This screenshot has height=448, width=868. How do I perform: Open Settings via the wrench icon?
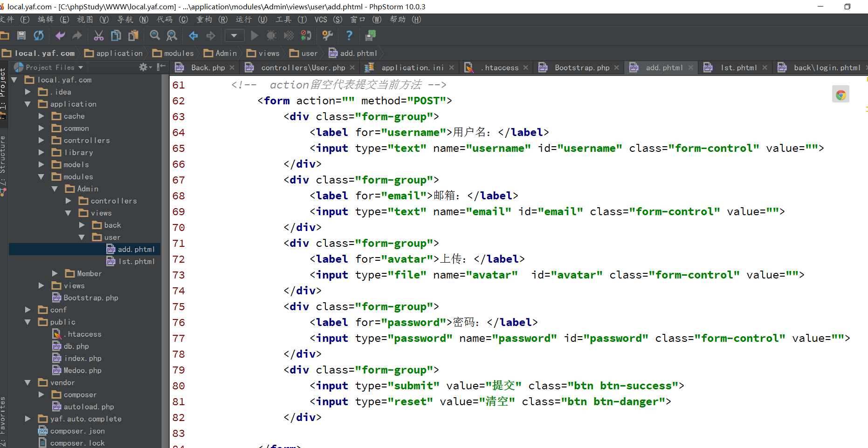[328, 35]
